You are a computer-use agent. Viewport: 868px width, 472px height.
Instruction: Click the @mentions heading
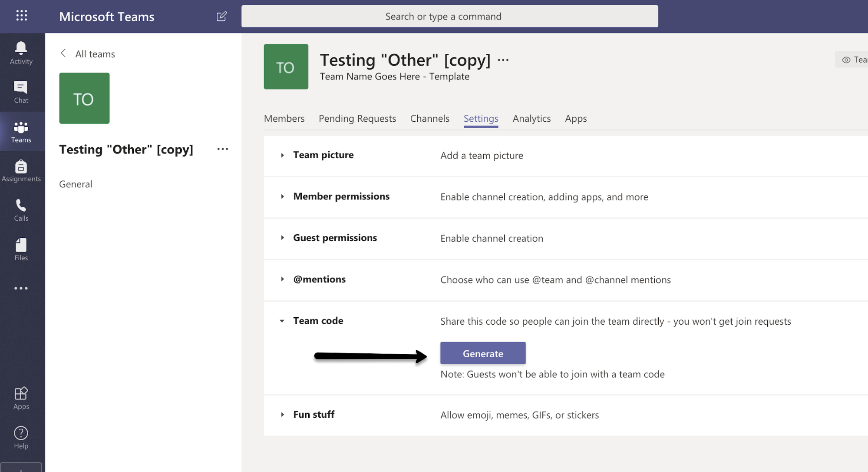point(319,279)
